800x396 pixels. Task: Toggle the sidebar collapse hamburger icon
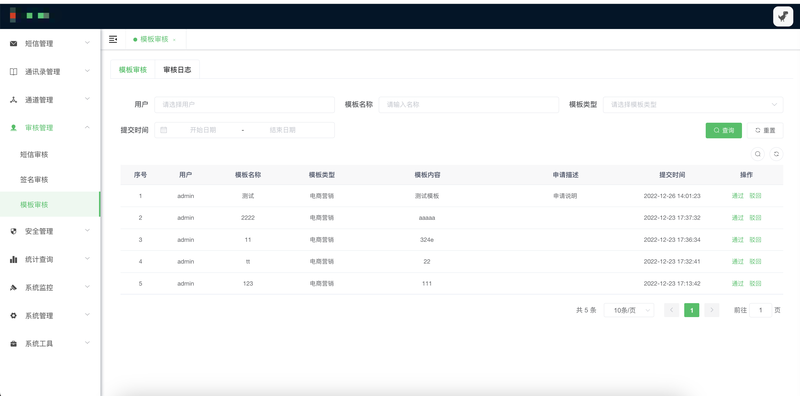coord(113,39)
